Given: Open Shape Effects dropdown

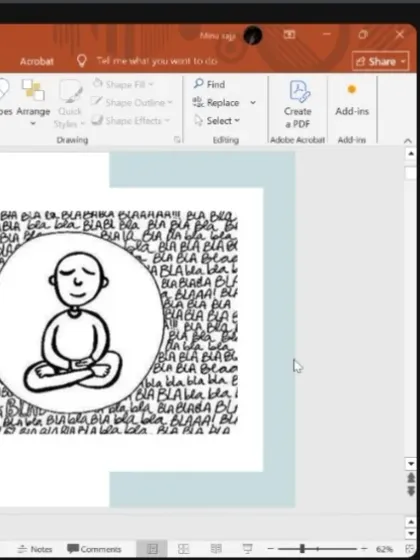Looking at the screenshot, I should click(x=130, y=121).
